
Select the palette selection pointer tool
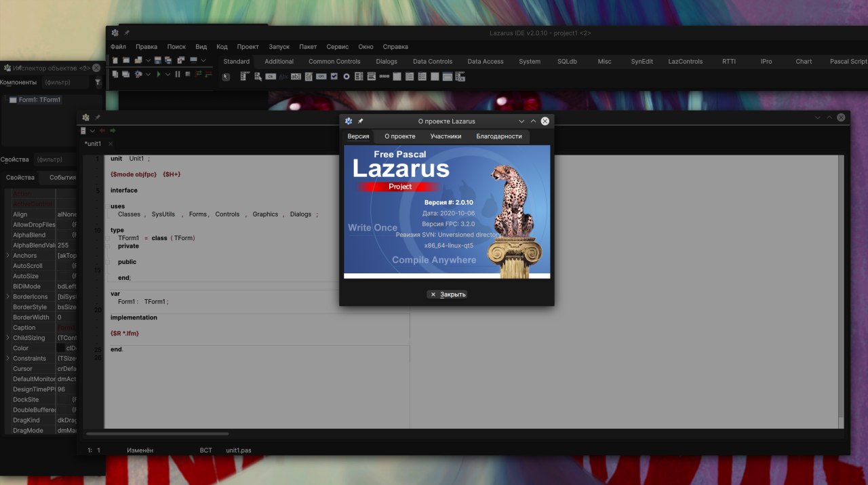pos(226,77)
